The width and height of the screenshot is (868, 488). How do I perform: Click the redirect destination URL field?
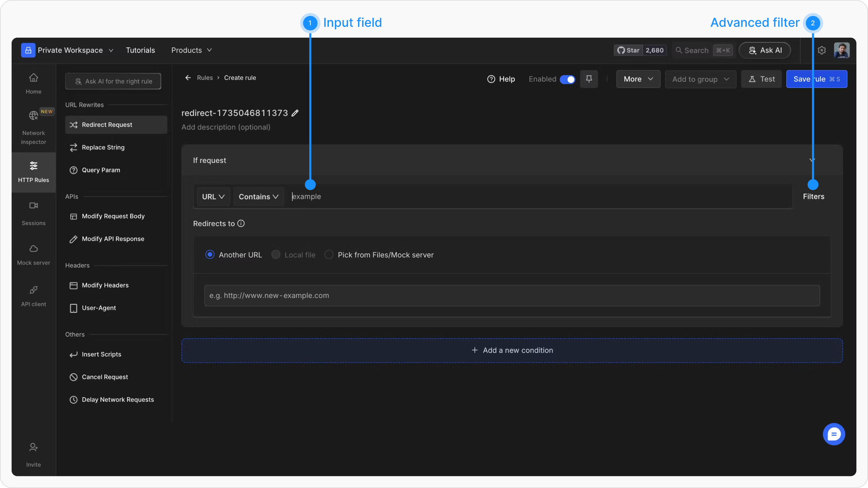pos(511,295)
